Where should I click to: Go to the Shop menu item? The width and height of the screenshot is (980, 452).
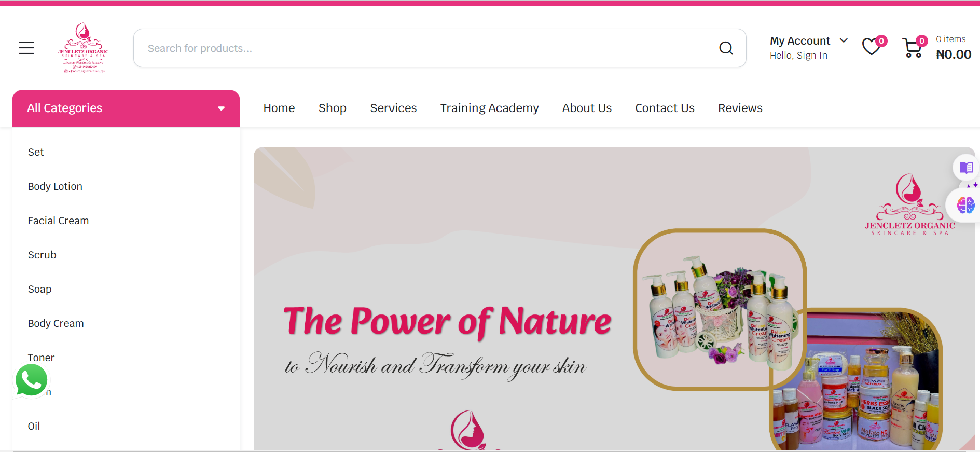(x=333, y=108)
